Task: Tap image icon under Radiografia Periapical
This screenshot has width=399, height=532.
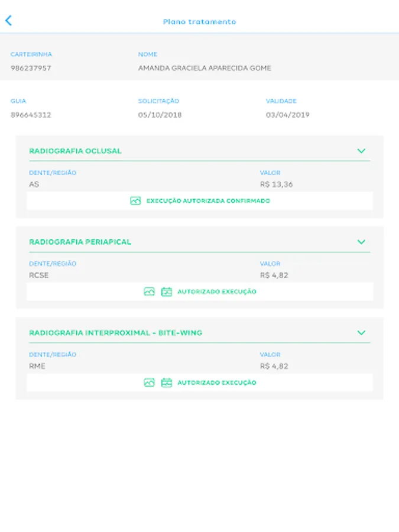Action: [x=150, y=292]
